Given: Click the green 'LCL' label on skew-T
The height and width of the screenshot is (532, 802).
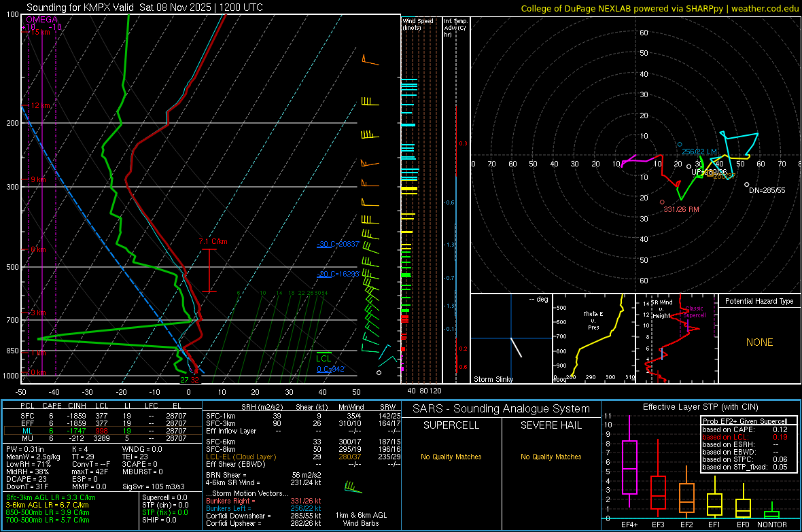Looking at the screenshot, I should point(324,358).
